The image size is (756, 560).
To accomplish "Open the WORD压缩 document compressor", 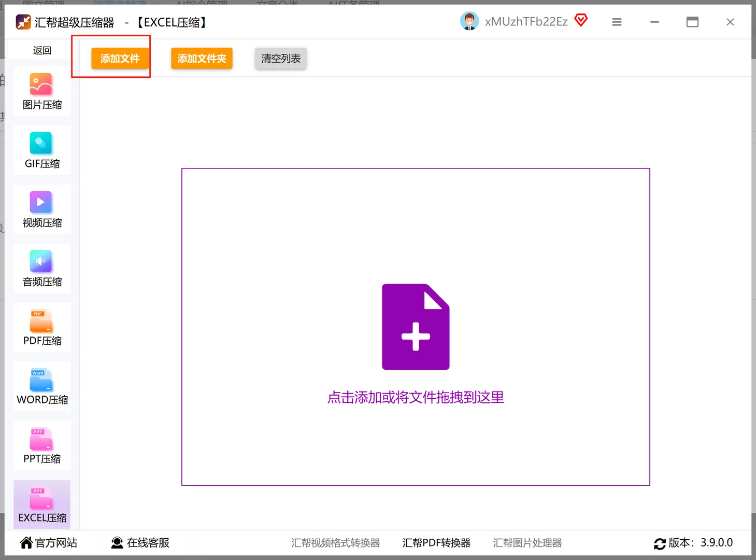I will pos(41,386).
